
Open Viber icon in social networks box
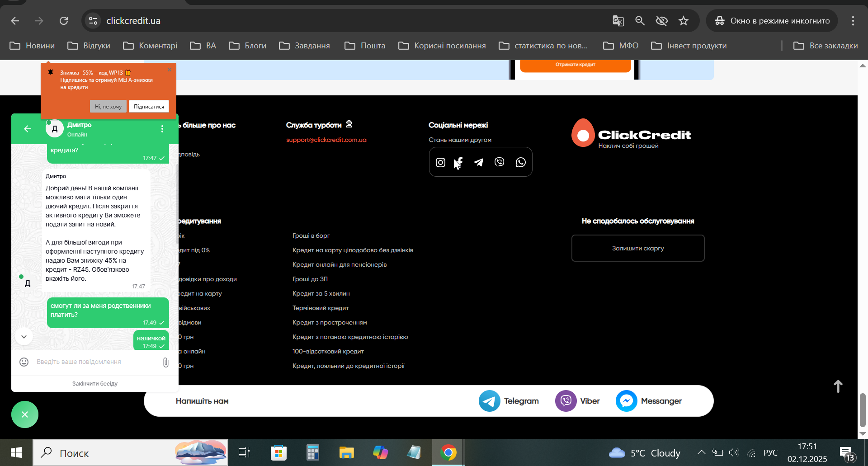(500, 162)
